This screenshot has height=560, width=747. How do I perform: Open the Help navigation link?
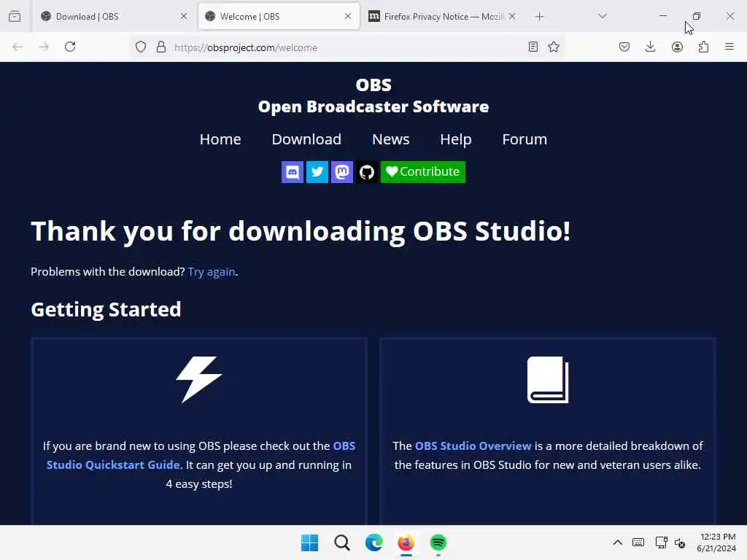(455, 139)
